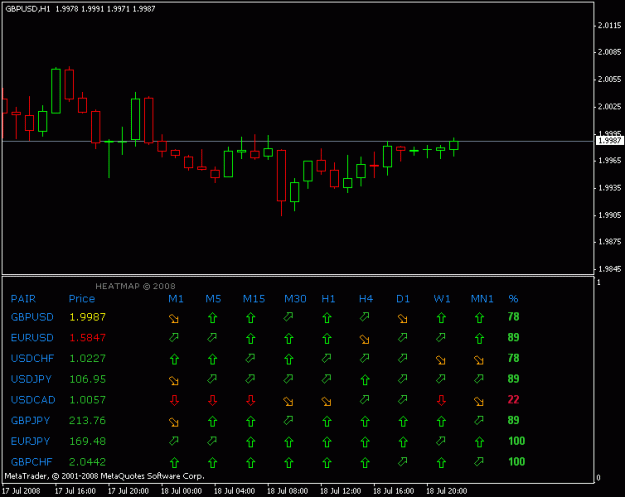This screenshot has width=625, height=497.
Task: Click the 106.95 USDJPY price
Action: coord(88,379)
